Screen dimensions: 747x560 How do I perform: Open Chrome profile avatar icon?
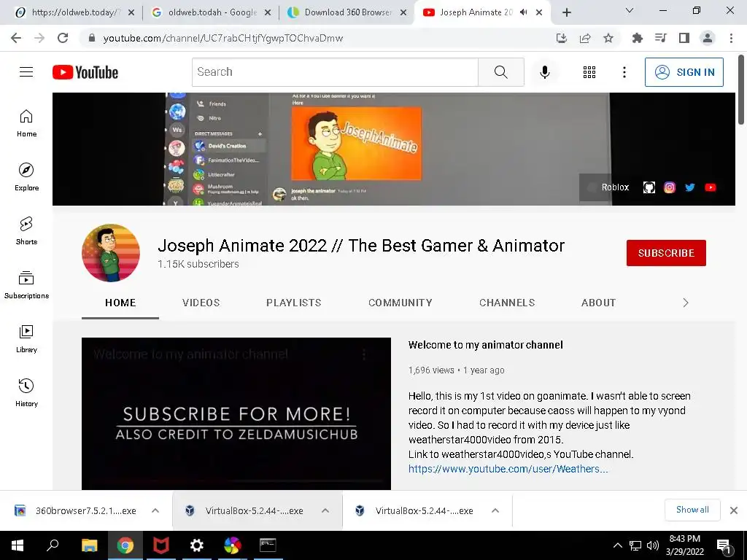[708, 38]
